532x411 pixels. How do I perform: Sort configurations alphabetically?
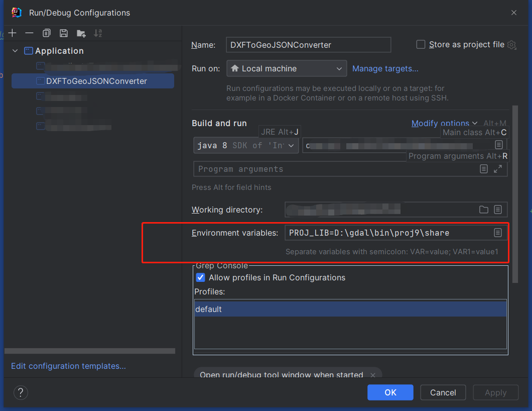tap(98, 33)
